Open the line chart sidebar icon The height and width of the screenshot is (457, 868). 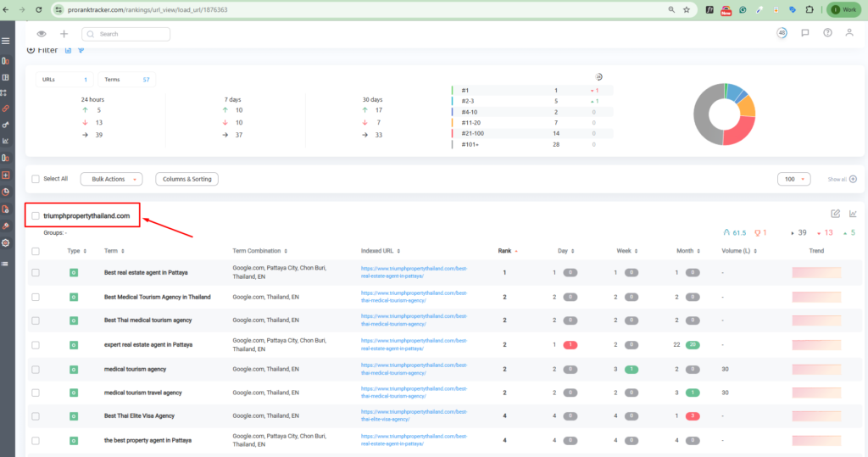tap(6, 141)
